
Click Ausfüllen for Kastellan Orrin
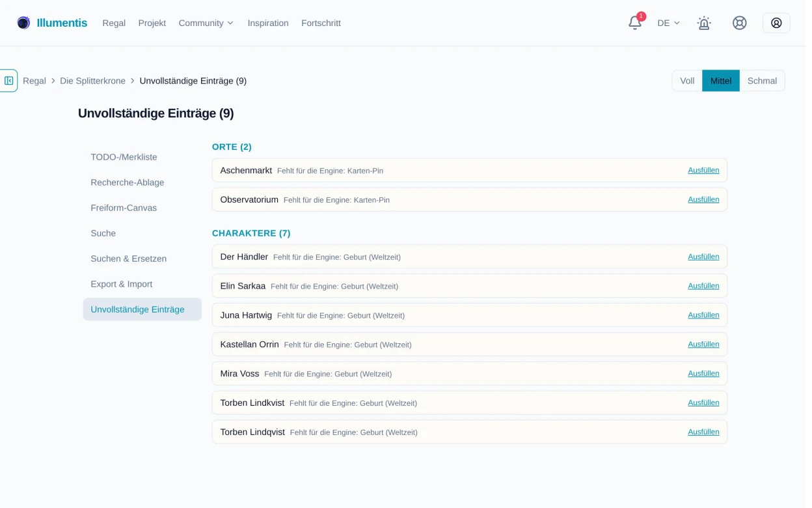click(x=703, y=344)
